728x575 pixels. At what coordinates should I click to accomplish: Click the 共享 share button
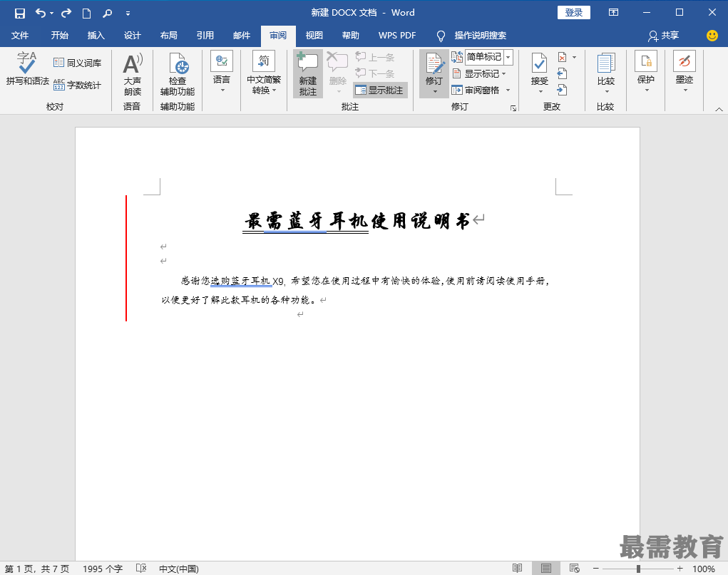click(664, 36)
